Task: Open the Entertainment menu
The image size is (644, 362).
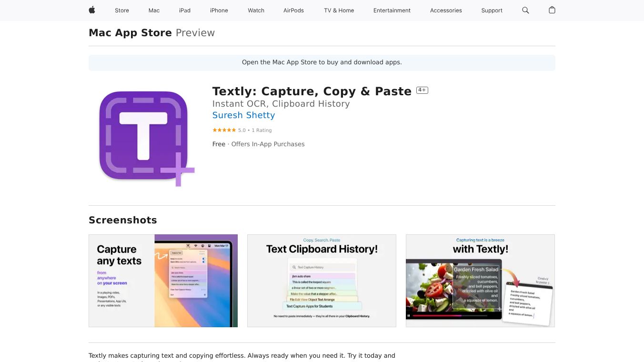Action: coord(392,10)
